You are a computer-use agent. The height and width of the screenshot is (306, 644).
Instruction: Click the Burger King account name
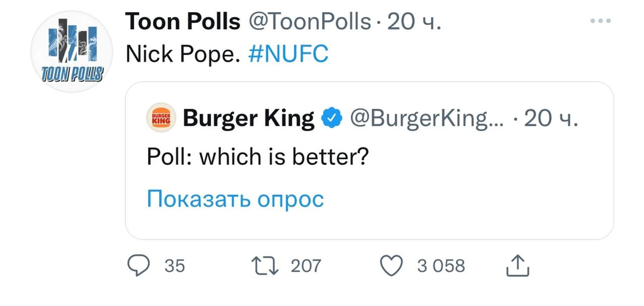(x=248, y=118)
